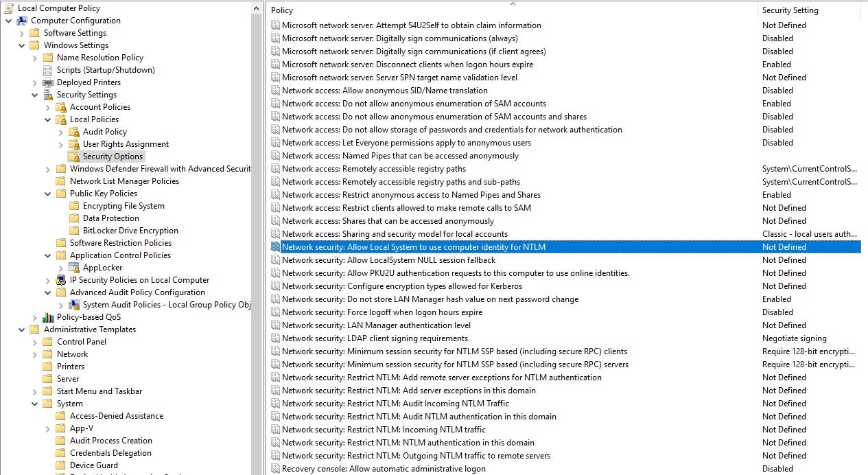Expand the Control Panel folder
This screenshot has width=868, height=475.
[35, 342]
